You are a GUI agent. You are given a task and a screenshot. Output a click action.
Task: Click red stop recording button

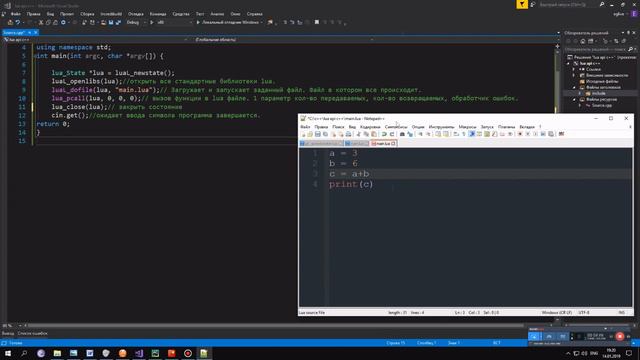620,336
